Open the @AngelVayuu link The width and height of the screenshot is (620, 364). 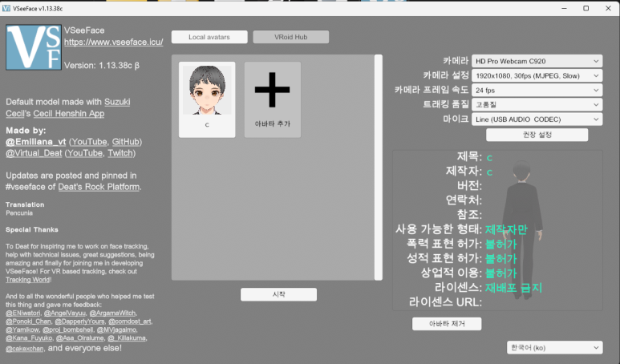(x=65, y=313)
